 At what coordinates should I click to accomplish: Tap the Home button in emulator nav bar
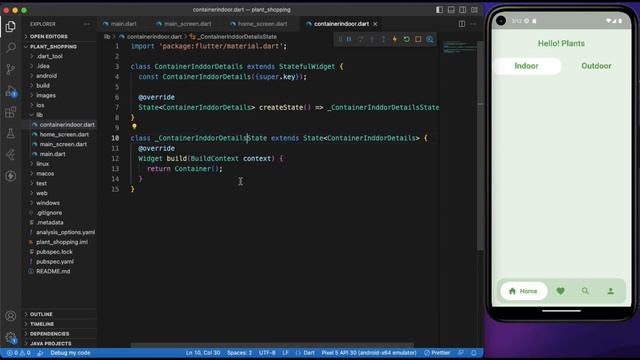524,291
